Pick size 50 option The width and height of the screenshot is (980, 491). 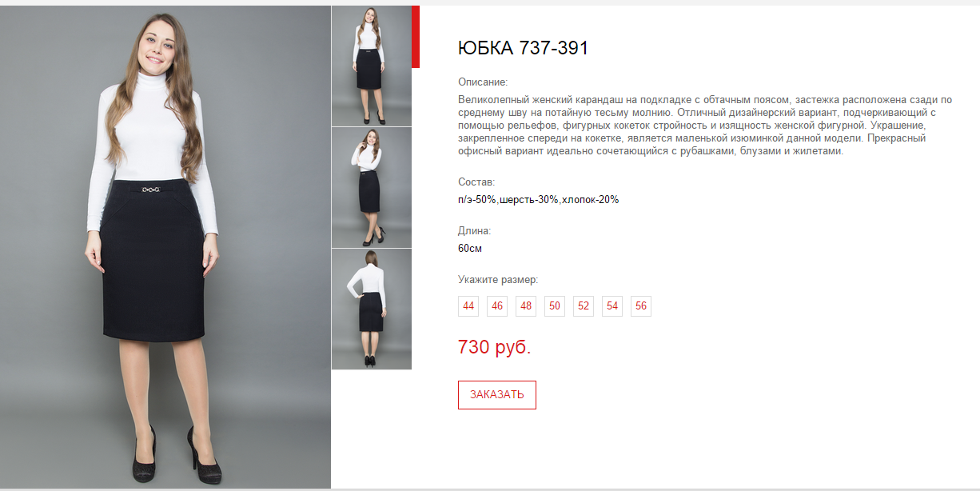click(x=555, y=306)
